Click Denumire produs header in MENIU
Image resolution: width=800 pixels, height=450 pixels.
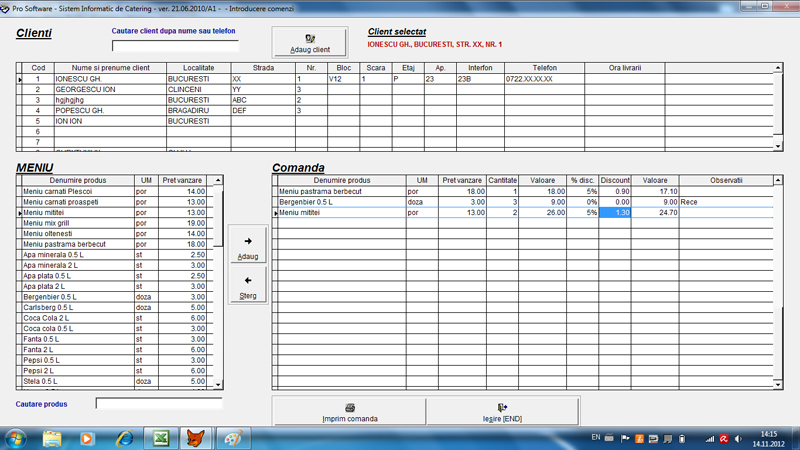78,181
